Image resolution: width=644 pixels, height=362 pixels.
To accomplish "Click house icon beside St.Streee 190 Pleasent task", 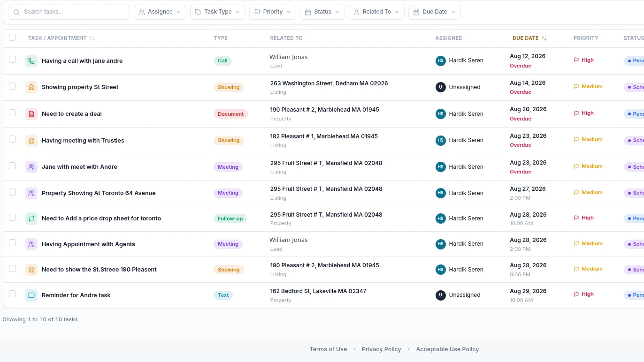I will tap(31, 270).
